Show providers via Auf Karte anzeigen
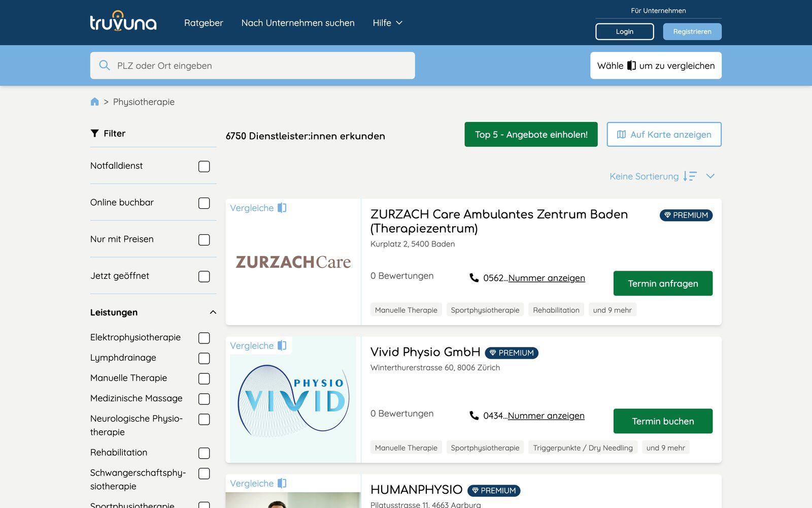 [x=664, y=135]
